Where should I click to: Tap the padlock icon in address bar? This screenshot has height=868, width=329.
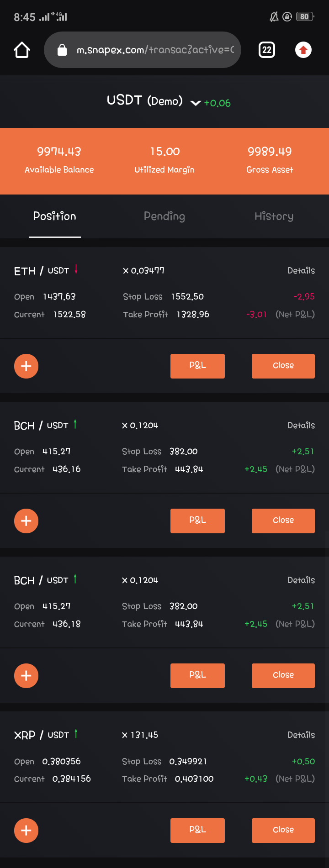[x=62, y=50]
